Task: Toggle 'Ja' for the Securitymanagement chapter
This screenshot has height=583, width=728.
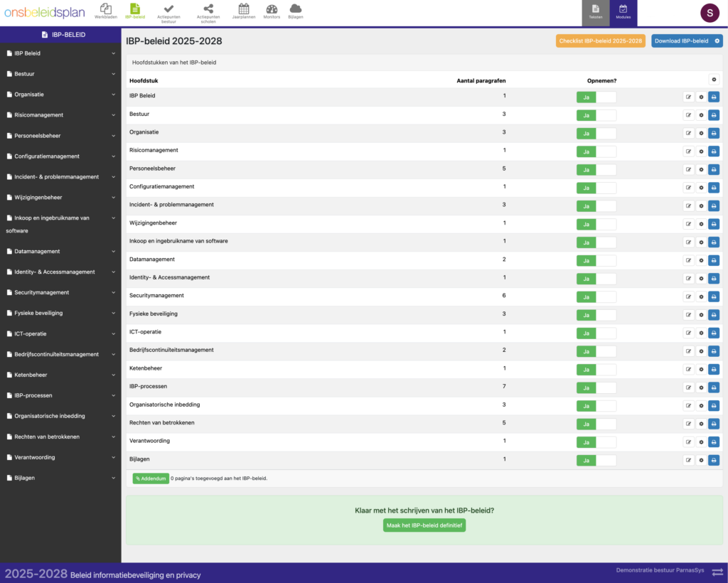Action: click(586, 296)
